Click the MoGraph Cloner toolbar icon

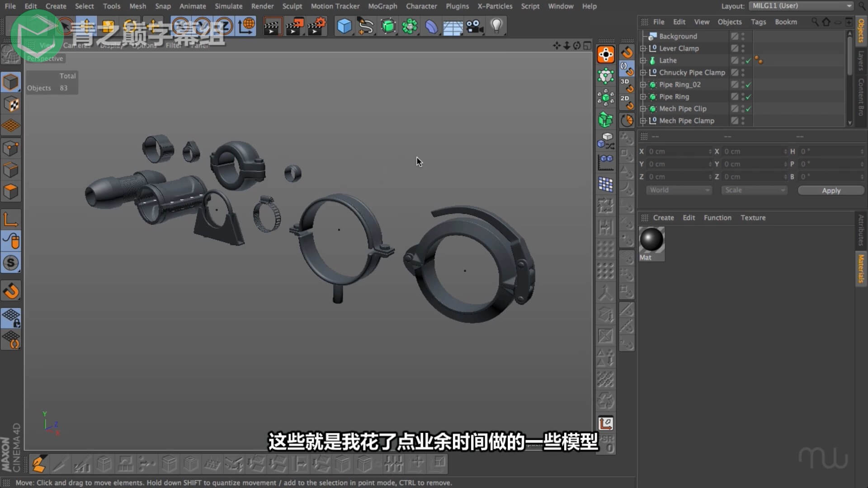pos(410,26)
